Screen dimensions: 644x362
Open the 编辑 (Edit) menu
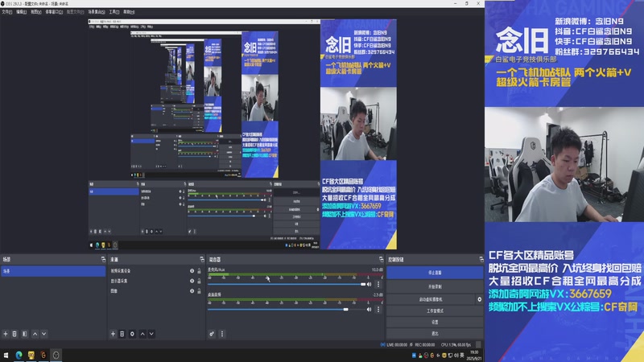22,12
